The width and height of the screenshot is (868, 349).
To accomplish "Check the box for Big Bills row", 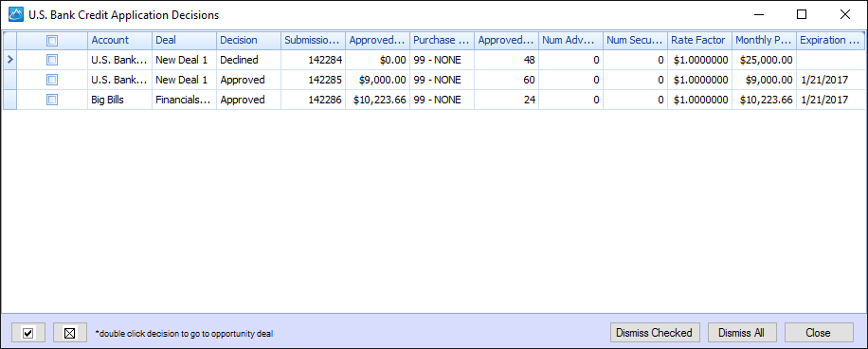I will point(52,100).
